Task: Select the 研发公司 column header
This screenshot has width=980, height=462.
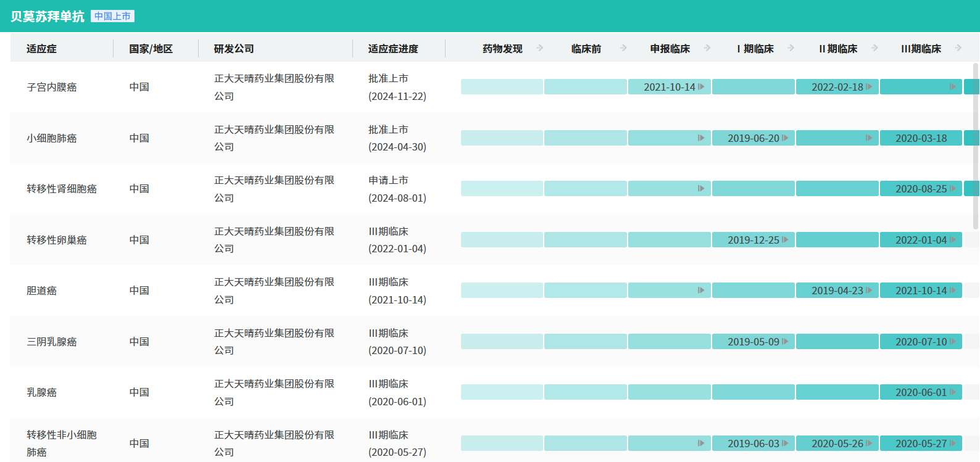Action: pos(234,49)
